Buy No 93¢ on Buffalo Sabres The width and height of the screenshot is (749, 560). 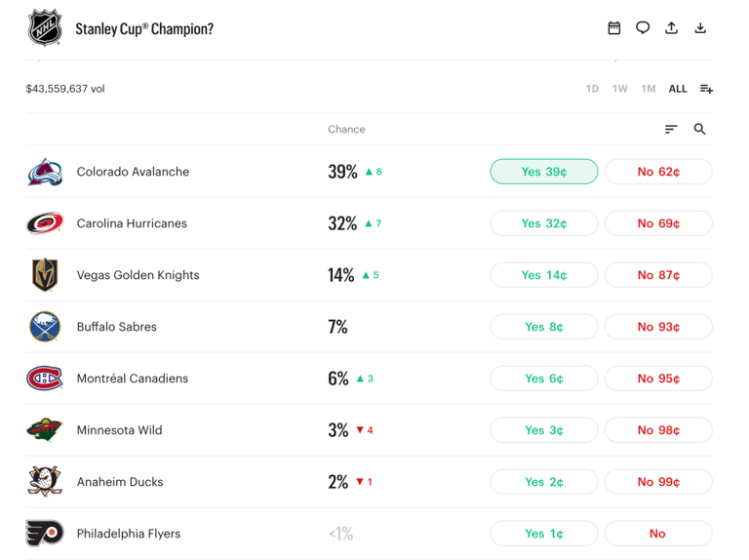click(658, 327)
